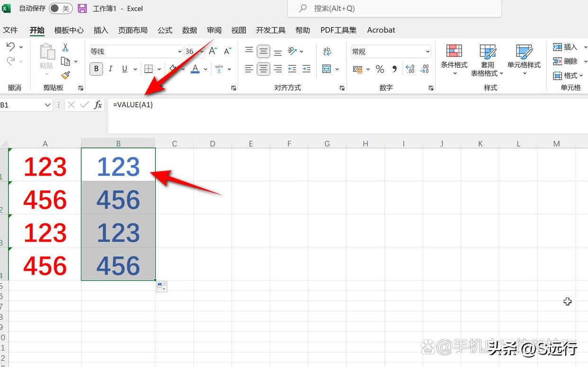Viewport: 588px width, 367px height.
Task: Open the 文件 file menu
Action: (10, 30)
